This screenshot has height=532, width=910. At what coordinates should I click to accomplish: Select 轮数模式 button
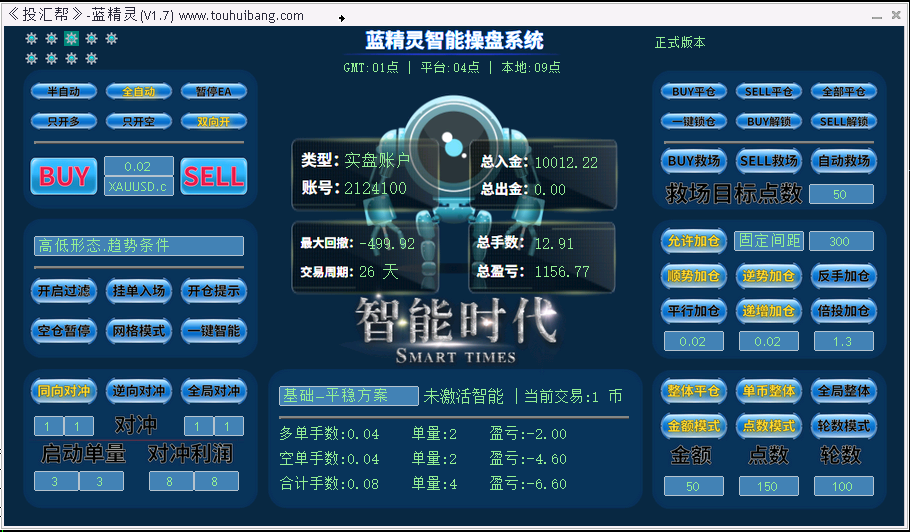tap(843, 426)
